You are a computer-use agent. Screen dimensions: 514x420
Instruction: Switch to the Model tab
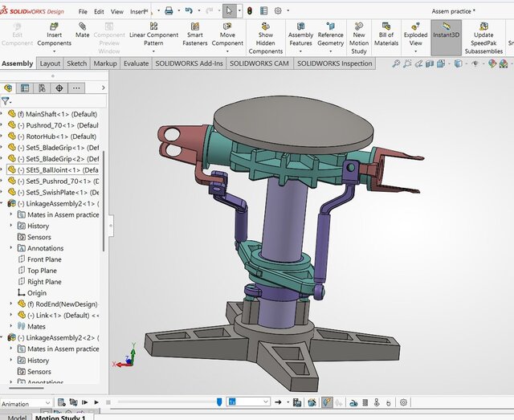(17, 418)
